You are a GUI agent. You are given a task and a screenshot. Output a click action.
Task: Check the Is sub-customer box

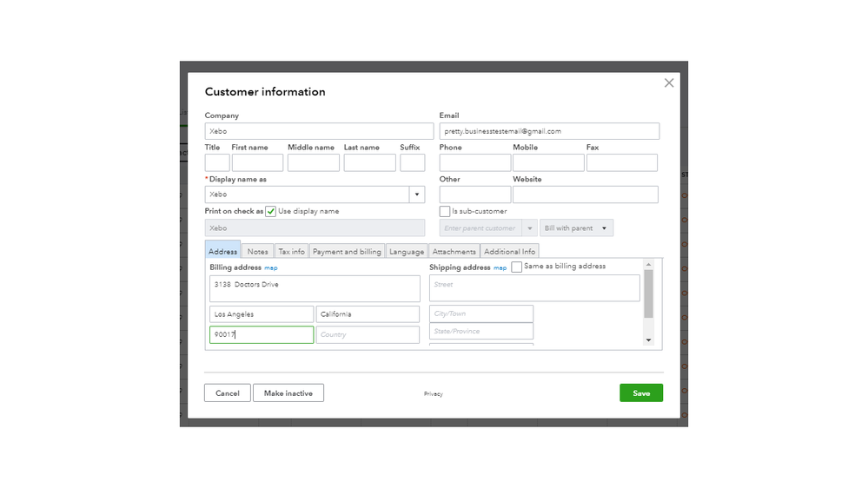click(445, 211)
